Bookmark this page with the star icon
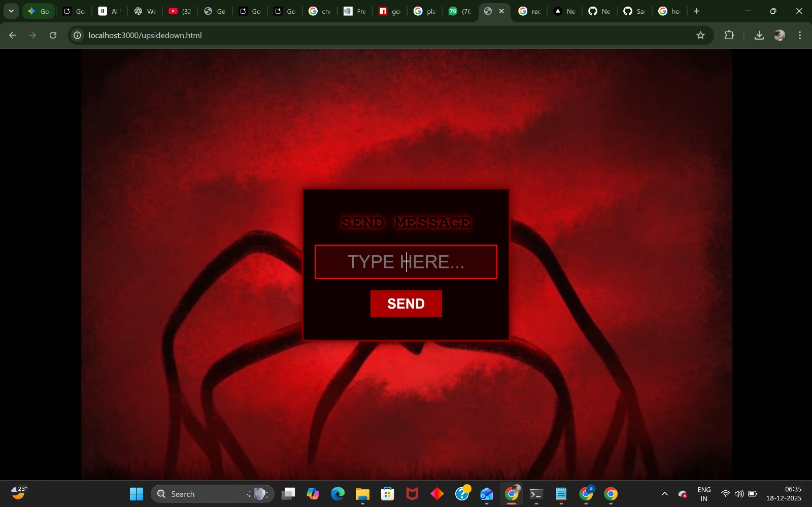Image resolution: width=812 pixels, height=507 pixels. pyautogui.click(x=700, y=35)
